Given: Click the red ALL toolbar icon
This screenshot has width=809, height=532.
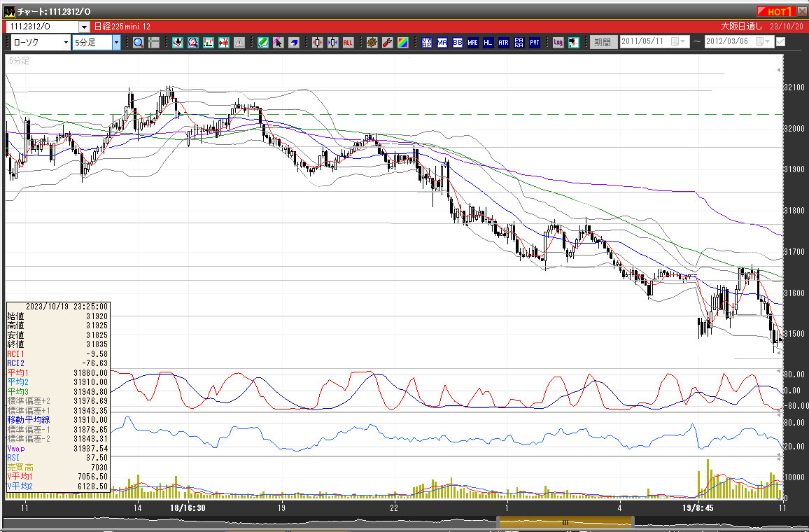Looking at the screenshot, I should point(349,42).
